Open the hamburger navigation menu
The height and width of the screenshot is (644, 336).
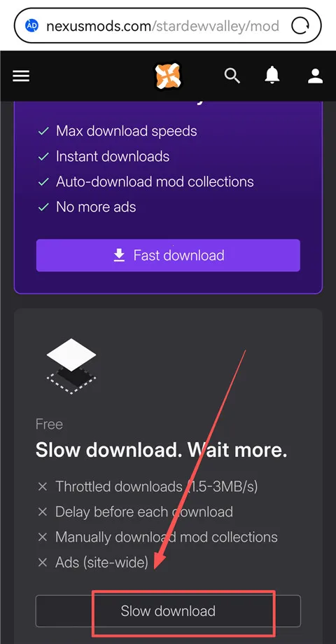coord(21,76)
